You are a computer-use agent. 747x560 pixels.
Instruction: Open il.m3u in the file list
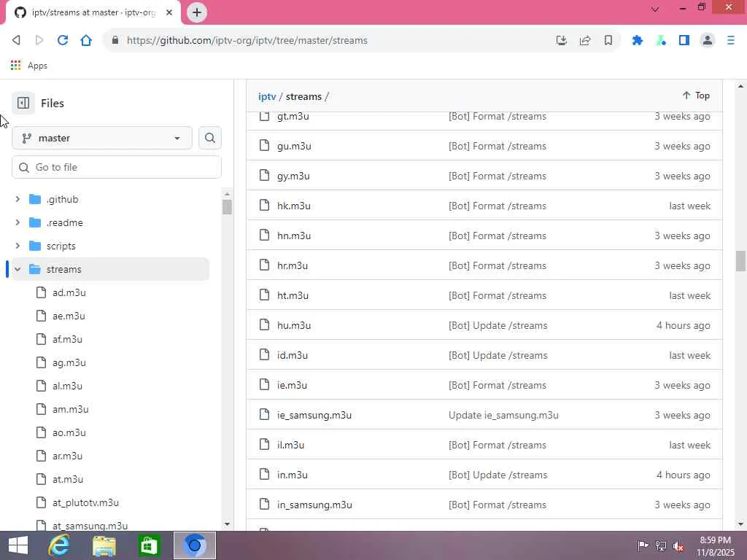[x=290, y=446]
